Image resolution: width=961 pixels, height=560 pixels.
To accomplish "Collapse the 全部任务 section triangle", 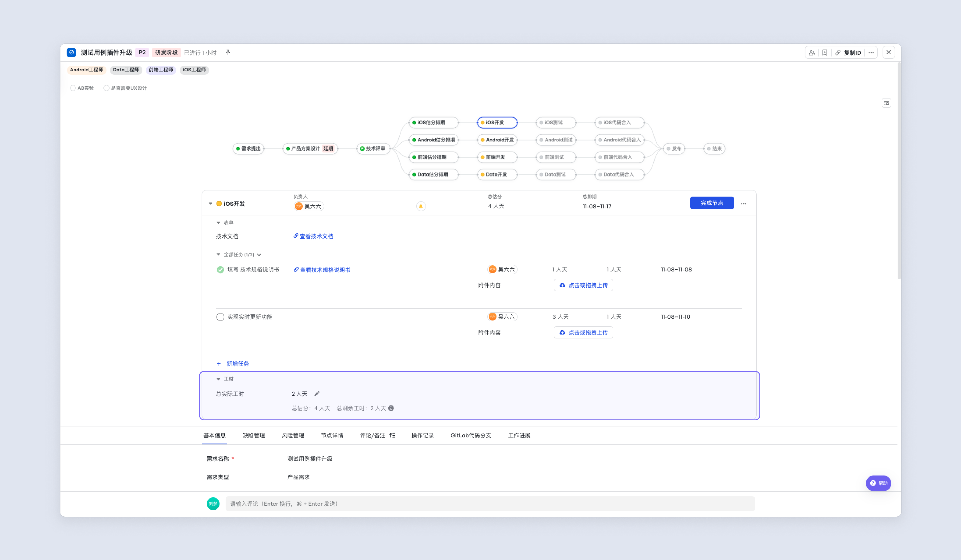I will click(x=218, y=254).
